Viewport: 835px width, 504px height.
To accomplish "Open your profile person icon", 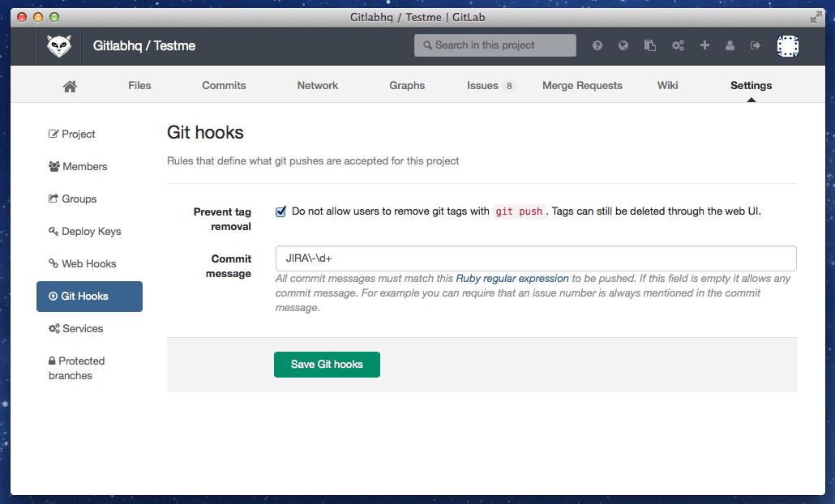I will click(x=730, y=45).
